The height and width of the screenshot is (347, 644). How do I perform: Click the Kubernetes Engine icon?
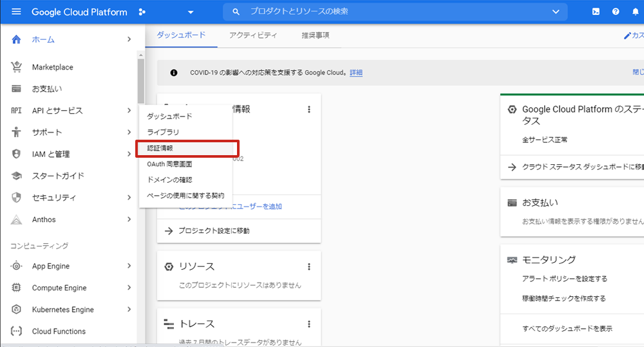pyautogui.click(x=17, y=310)
